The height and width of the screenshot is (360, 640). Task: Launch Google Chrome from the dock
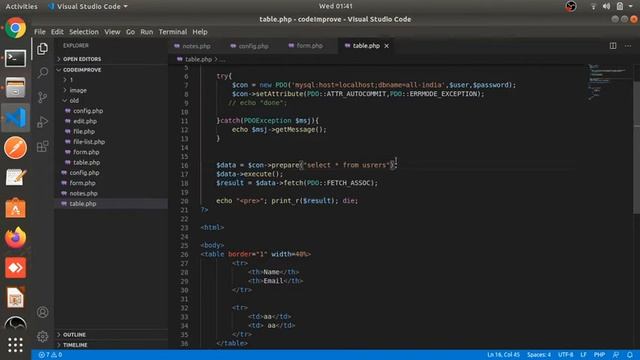point(16,28)
